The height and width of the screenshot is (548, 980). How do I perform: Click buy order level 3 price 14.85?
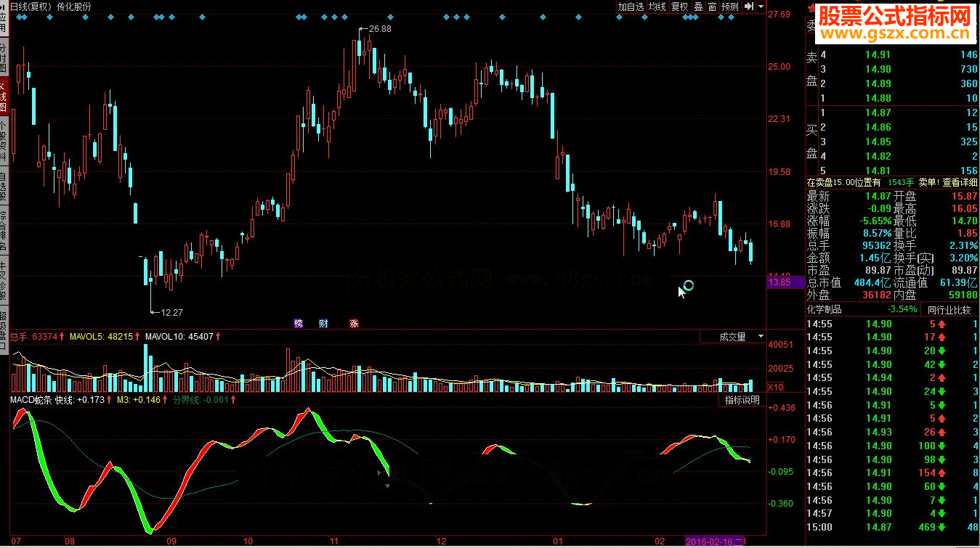point(878,142)
